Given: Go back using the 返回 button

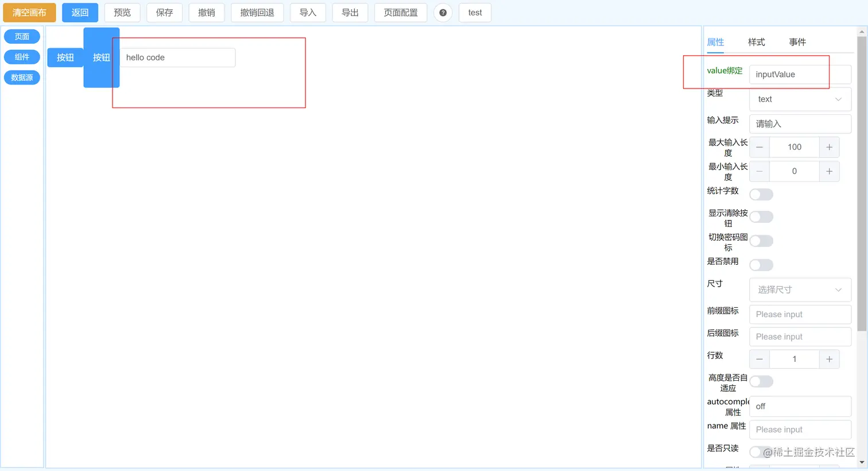Looking at the screenshot, I should click(80, 12).
